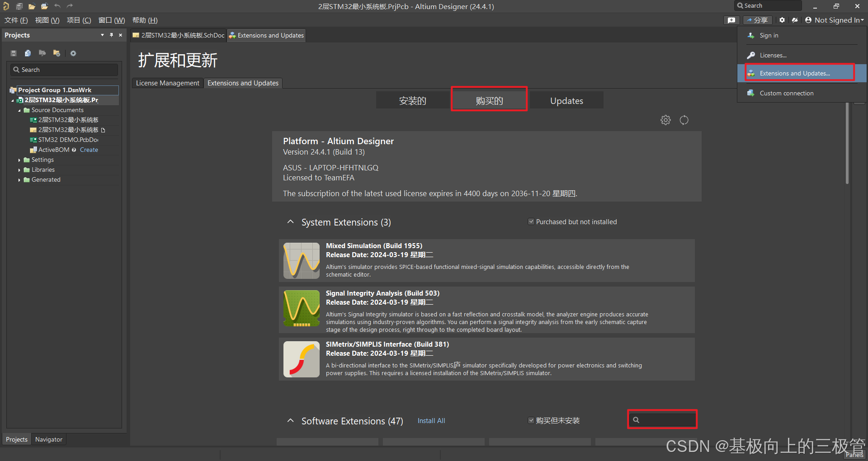Viewport: 868px width, 461px height.
Task: Click the key icon beside Licenses
Action: click(751, 55)
